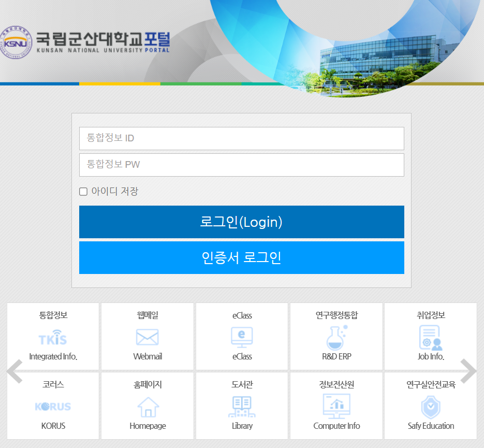Click the 웹메일 tile heading

click(148, 315)
